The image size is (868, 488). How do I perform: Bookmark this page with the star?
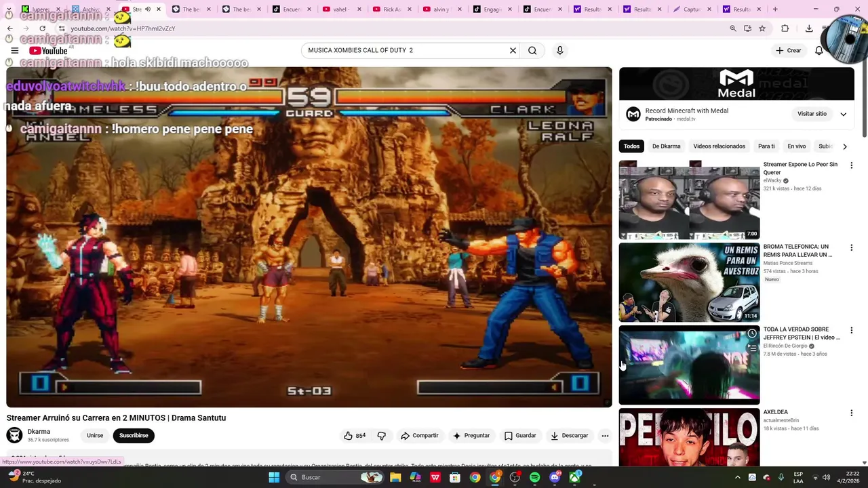click(762, 28)
